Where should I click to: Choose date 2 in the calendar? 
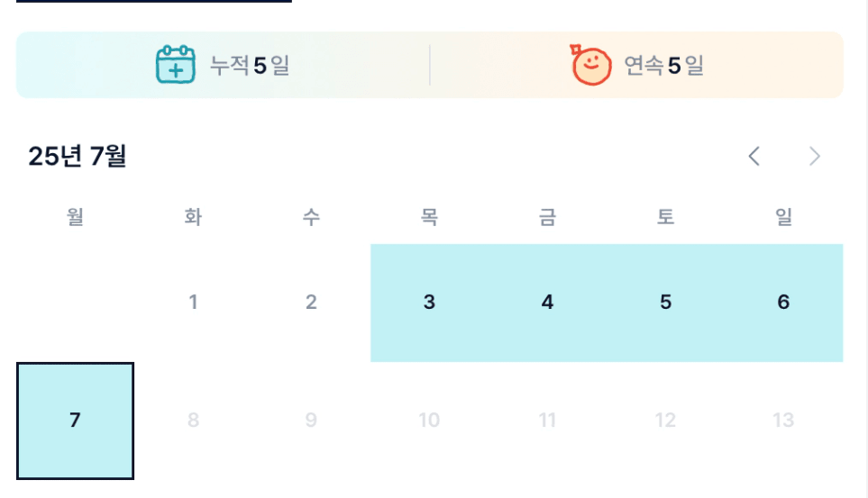311,303
